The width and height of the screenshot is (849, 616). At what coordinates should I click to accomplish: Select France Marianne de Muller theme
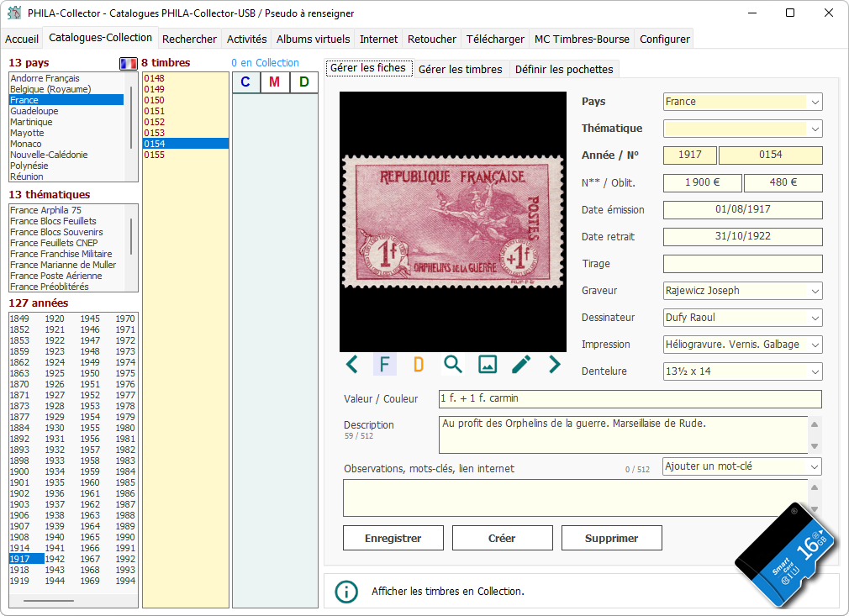[66, 265]
